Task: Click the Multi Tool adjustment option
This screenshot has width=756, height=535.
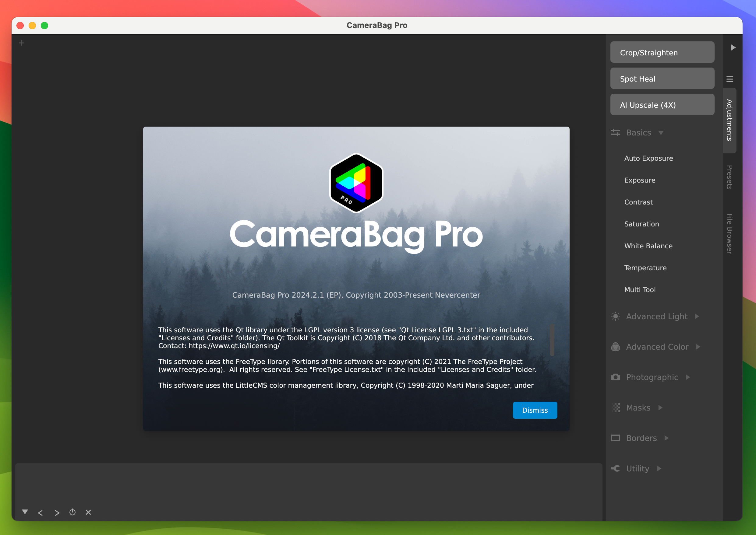Action: [640, 289]
